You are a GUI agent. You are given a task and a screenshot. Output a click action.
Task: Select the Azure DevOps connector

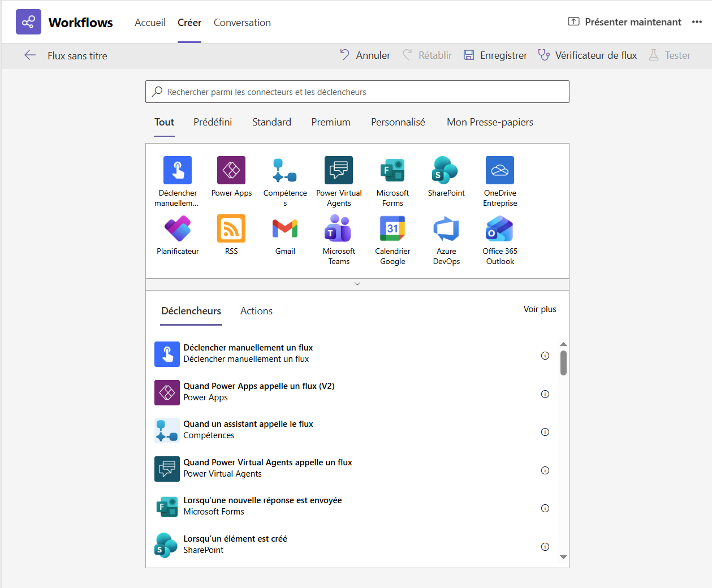coord(446,228)
